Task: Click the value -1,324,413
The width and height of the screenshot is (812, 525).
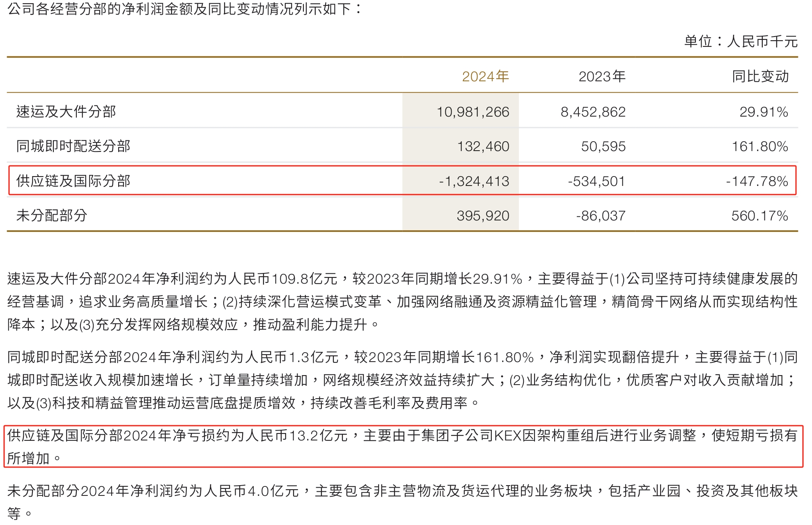Action: point(474,181)
